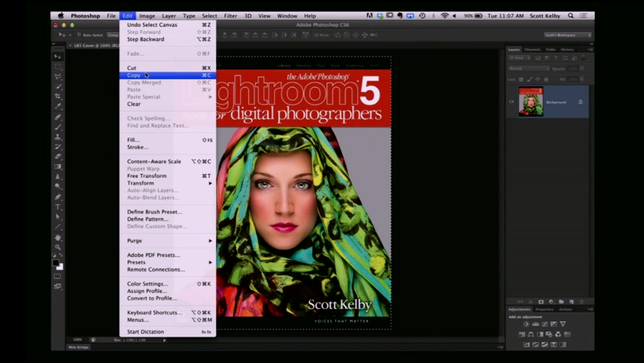644x363 pixels.
Task: Select the Quick Selection tool
Action: (x=57, y=86)
